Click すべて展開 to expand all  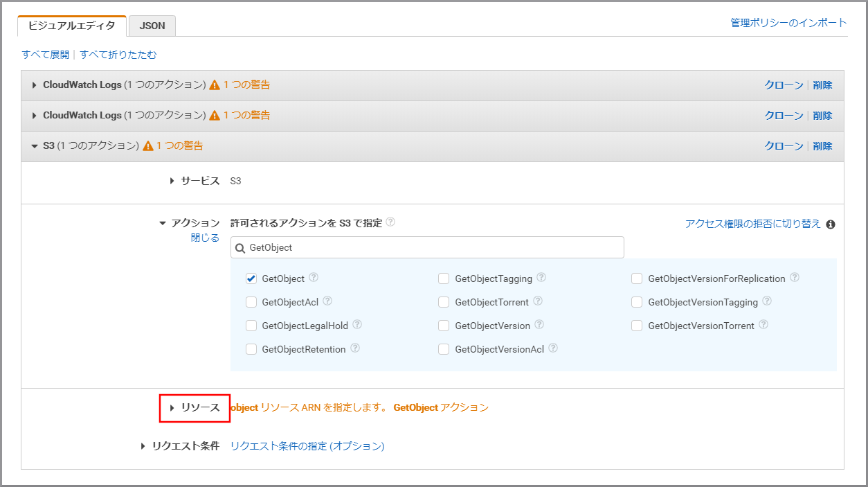click(46, 55)
